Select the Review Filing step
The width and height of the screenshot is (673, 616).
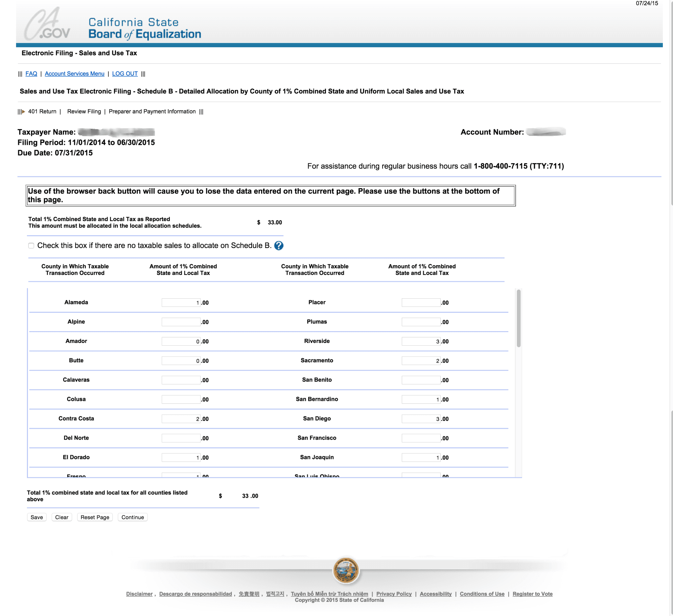point(84,111)
